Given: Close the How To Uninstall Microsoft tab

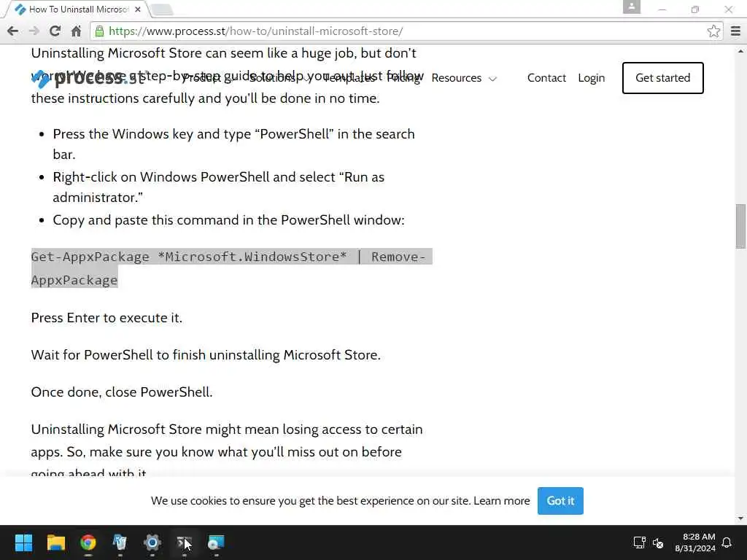Looking at the screenshot, I should [x=138, y=9].
